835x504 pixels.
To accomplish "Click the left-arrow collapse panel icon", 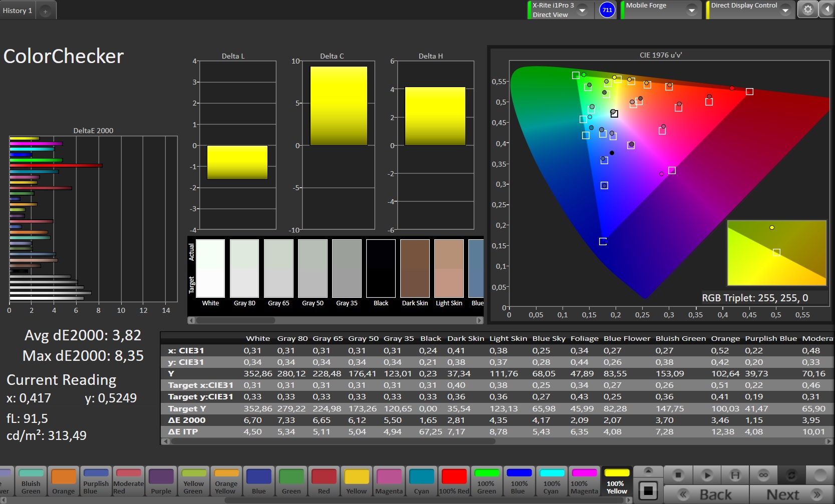I will (x=826, y=10).
